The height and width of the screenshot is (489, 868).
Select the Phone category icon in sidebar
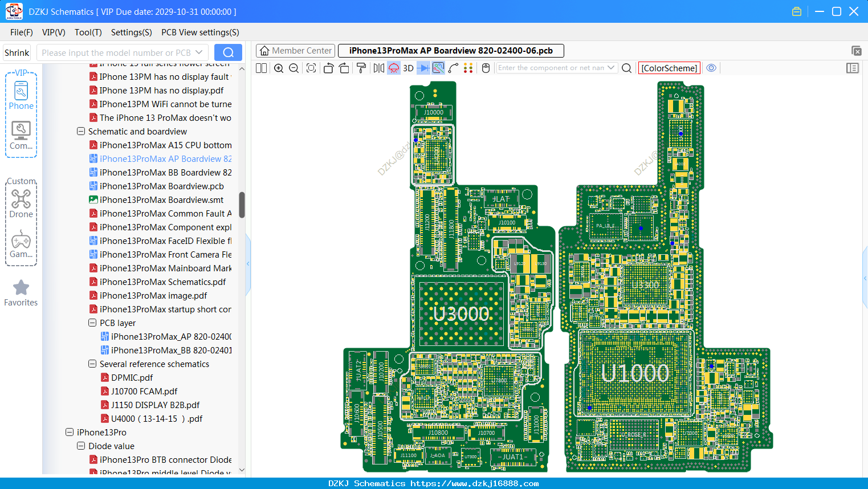pos(21,95)
